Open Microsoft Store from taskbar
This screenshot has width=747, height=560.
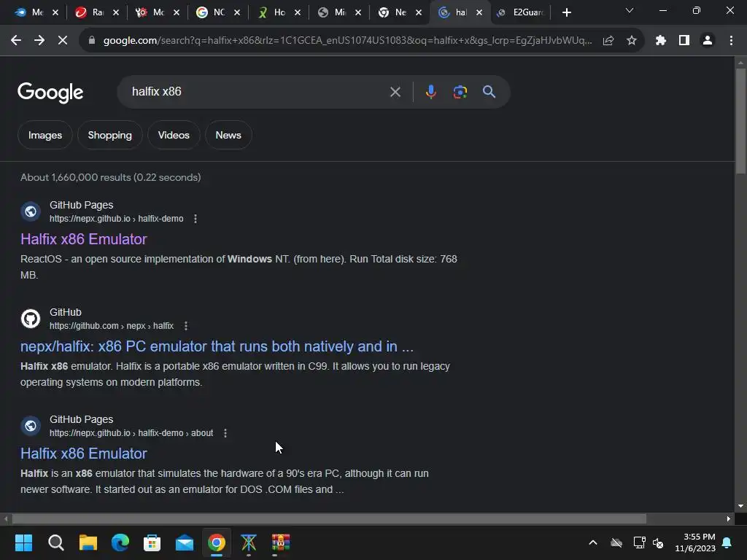(x=152, y=542)
